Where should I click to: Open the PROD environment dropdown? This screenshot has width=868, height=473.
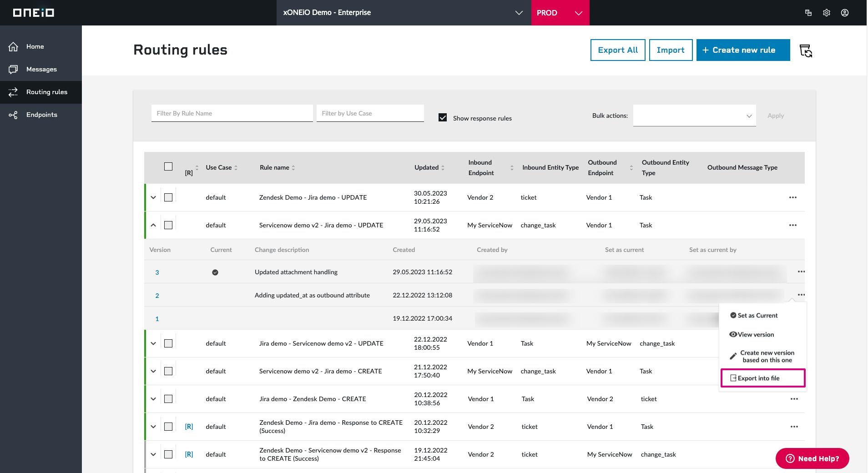pos(560,12)
